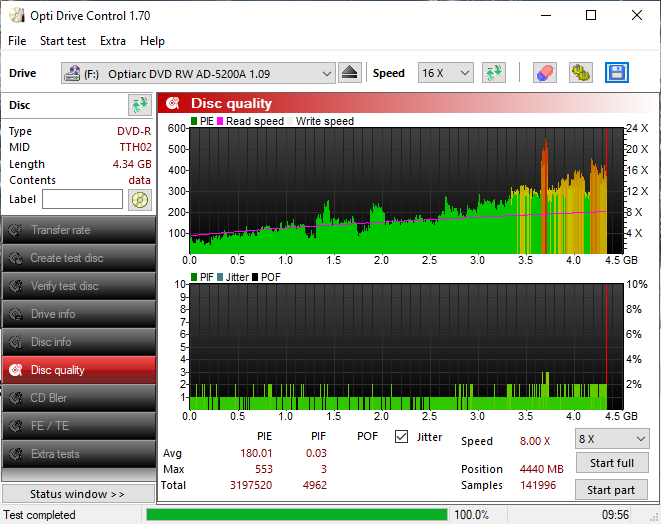Open the 16 X speed dropdown
Image resolution: width=661 pixels, height=524 pixels.
(446, 73)
